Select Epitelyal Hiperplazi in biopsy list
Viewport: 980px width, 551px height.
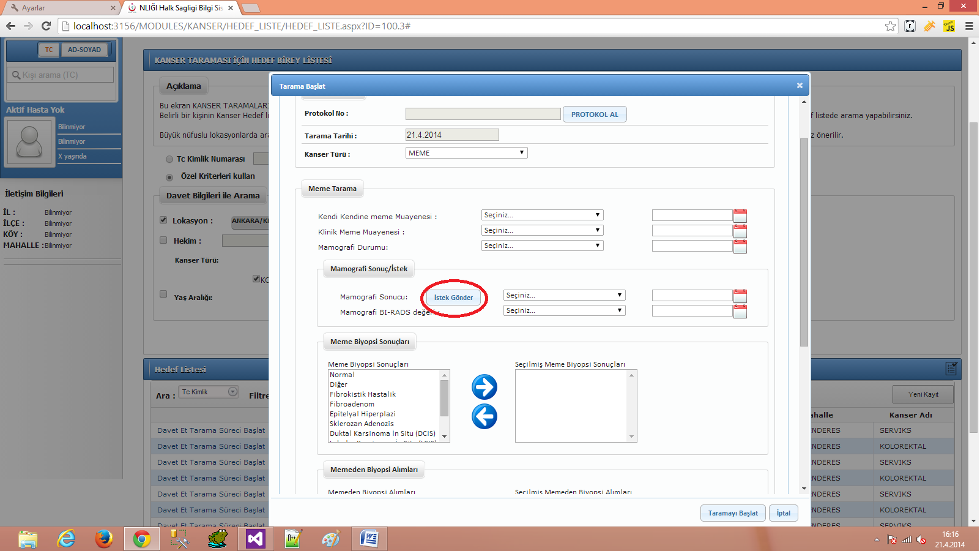363,414
